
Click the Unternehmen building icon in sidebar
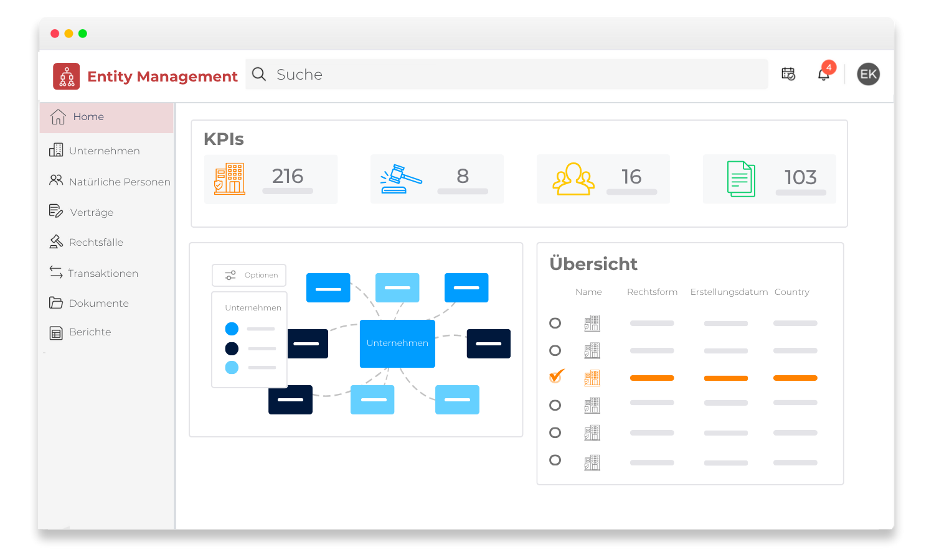tap(56, 150)
